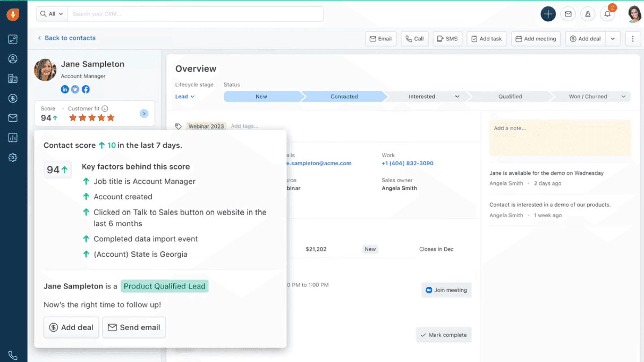Open Jane Sampleton's Twitter icon

75,89
